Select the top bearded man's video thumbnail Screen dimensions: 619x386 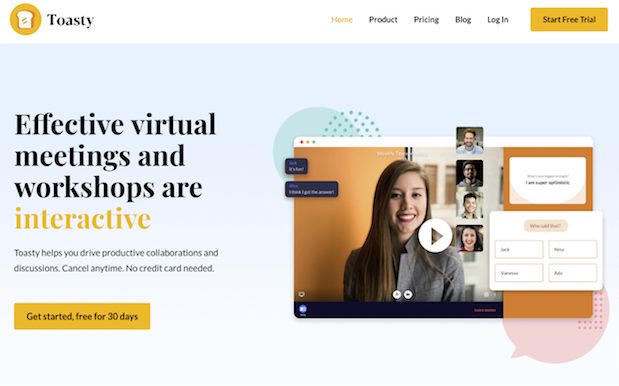(469, 140)
